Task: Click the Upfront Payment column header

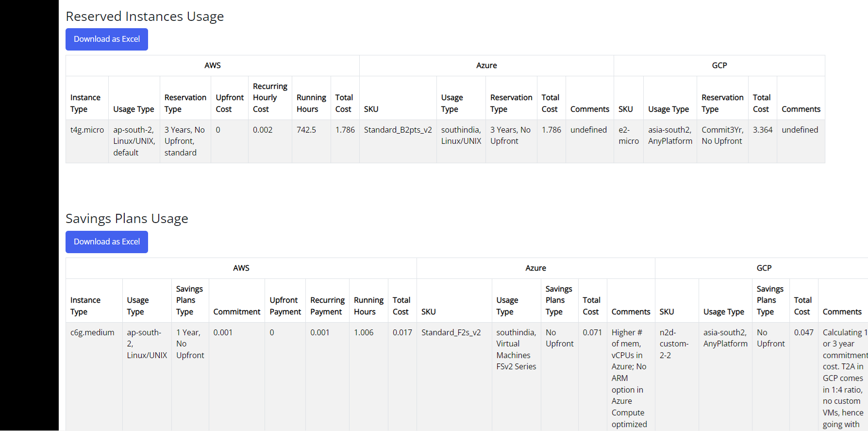Action: [x=285, y=306]
